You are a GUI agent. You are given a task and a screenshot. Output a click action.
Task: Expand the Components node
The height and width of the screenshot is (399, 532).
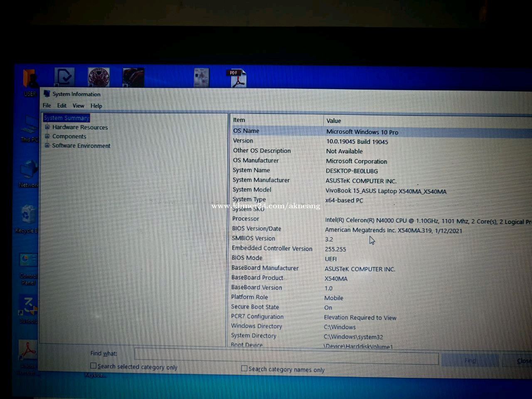pos(47,136)
